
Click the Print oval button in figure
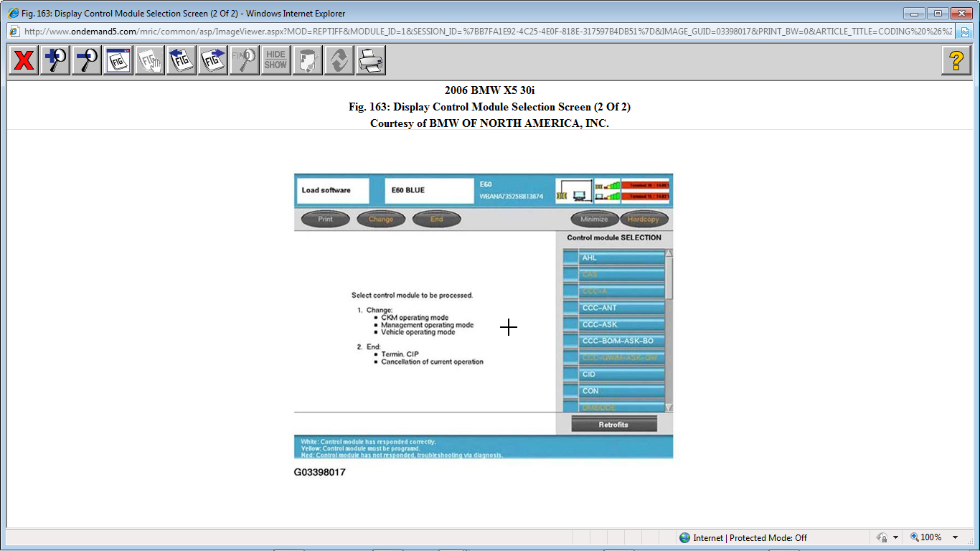325,219
